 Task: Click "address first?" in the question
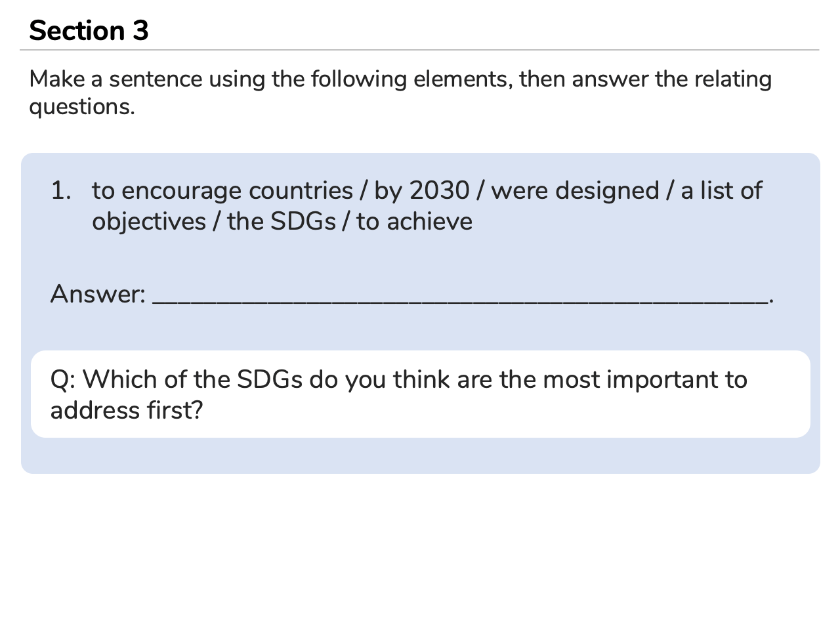tap(127, 410)
